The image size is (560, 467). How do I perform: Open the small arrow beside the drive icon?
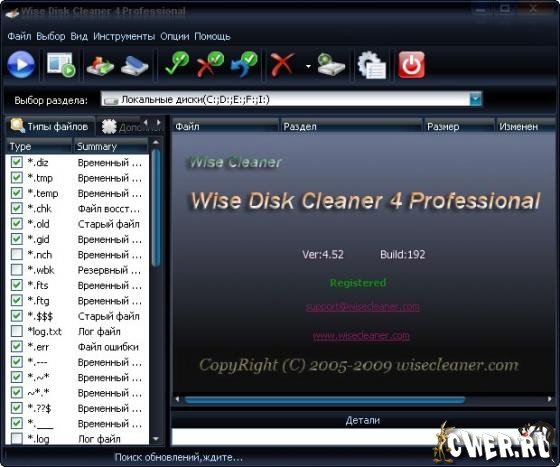click(308, 66)
